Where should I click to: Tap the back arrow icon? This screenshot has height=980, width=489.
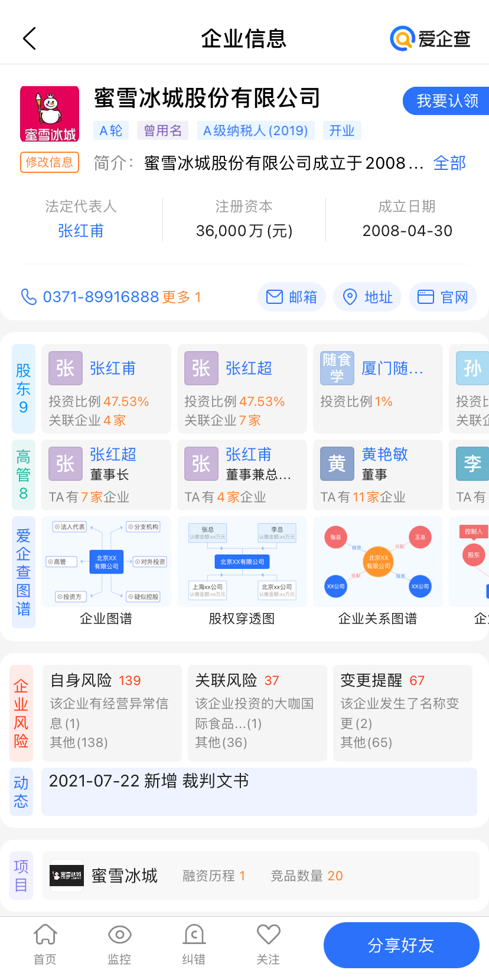[x=30, y=39]
